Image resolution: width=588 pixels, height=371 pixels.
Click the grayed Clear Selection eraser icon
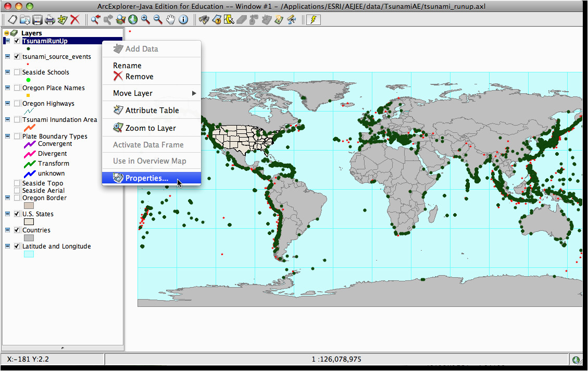pyautogui.click(x=242, y=19)
